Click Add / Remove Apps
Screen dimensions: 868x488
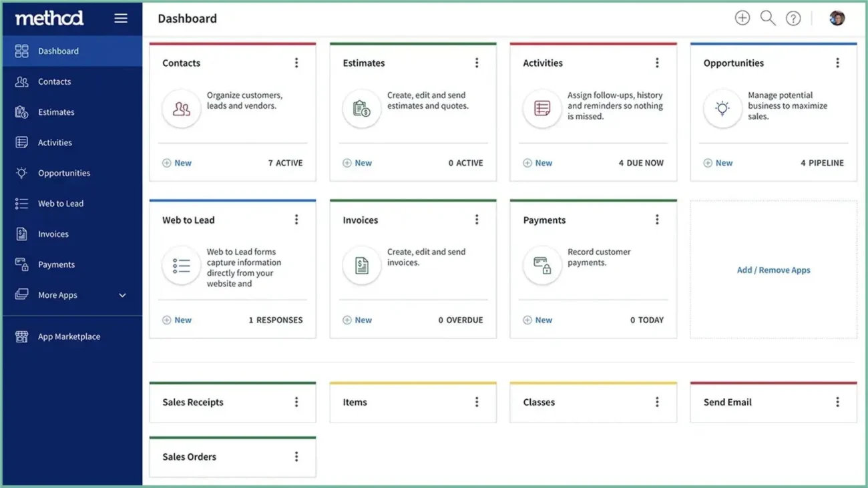tap(773, 270)
